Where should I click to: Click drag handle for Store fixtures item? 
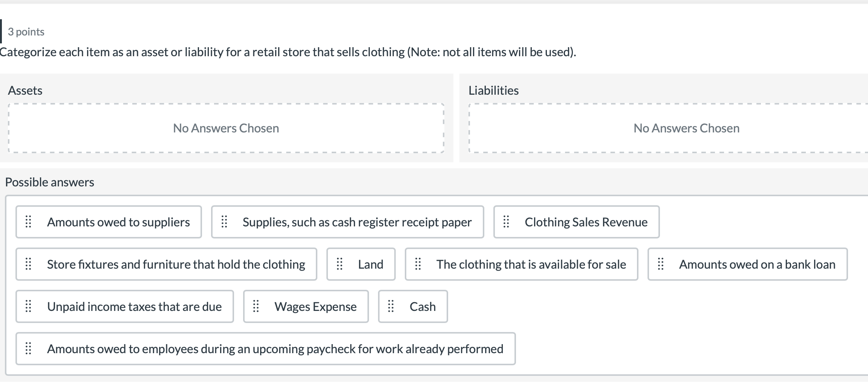pos(28,264)
